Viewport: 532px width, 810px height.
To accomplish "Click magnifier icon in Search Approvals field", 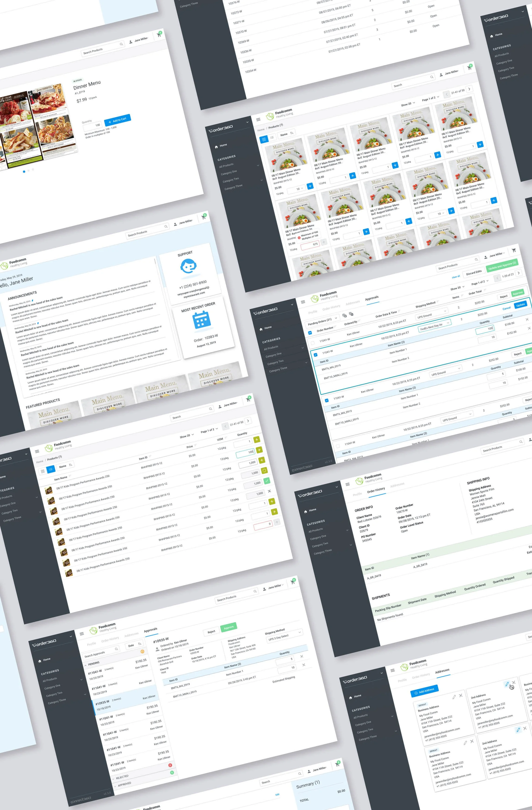I will [116, 649].
